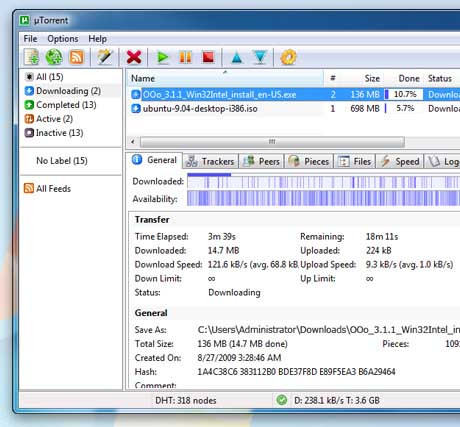Pause the torrent with the pause icon
The width and height of the screenshot is (460, 427).
[x=186, y=57]
